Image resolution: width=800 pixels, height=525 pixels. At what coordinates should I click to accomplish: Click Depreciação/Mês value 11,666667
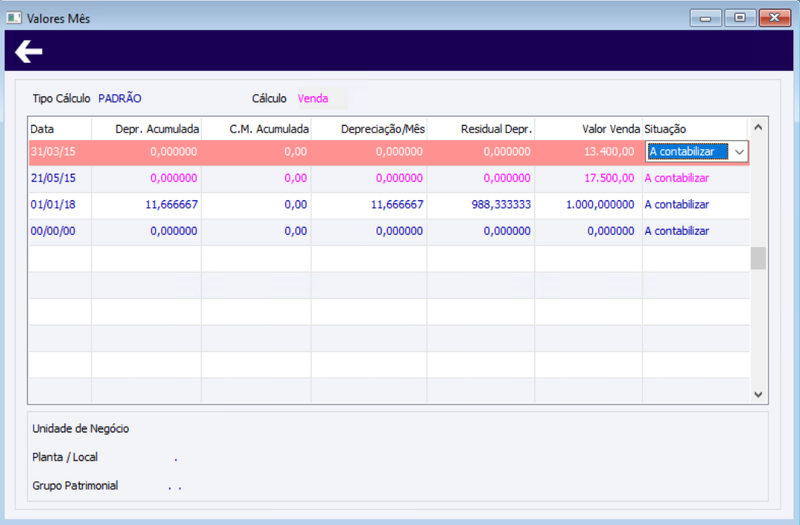[x=397, y=205]
